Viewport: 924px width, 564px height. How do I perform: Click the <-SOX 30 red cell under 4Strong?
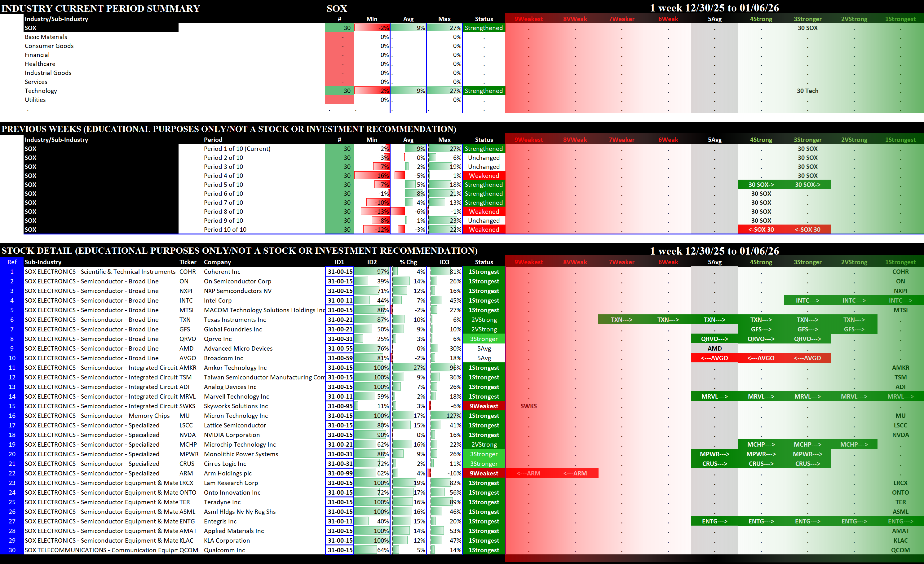pos(761,229)
